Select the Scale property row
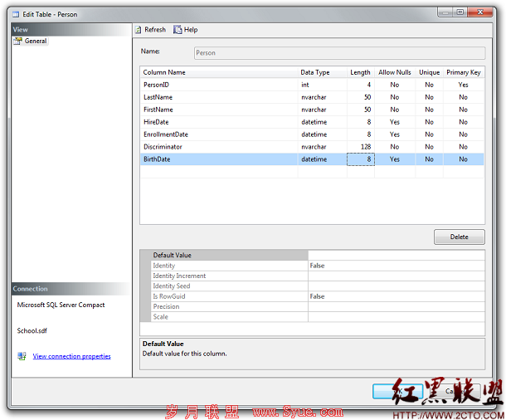This screenshot has height=420, width=506. [x=318, y=317]
